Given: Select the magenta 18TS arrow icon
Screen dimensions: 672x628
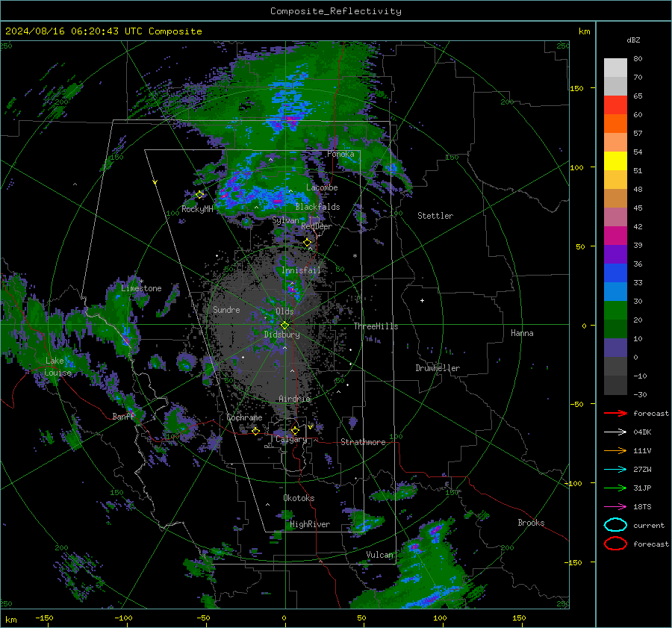Looking at the screenshot, I should (615, 507).
